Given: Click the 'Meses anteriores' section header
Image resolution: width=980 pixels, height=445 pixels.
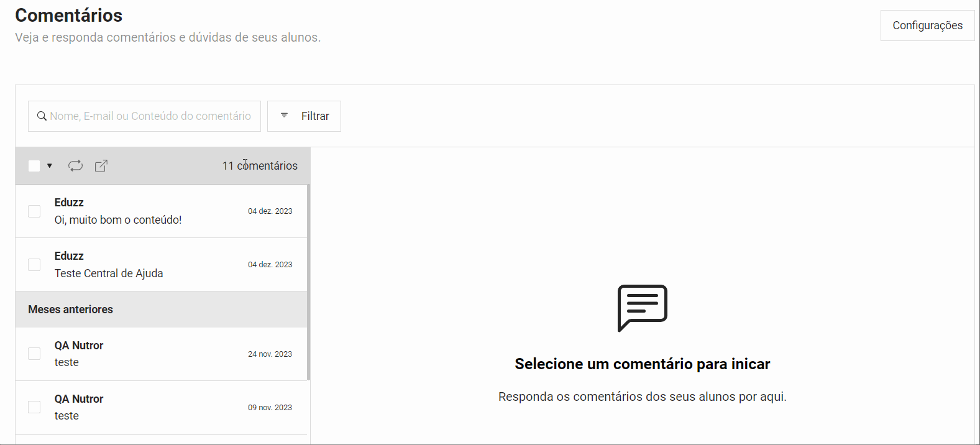Looking at the screenshot, I should pyautogui.click(x=71, y=310).
